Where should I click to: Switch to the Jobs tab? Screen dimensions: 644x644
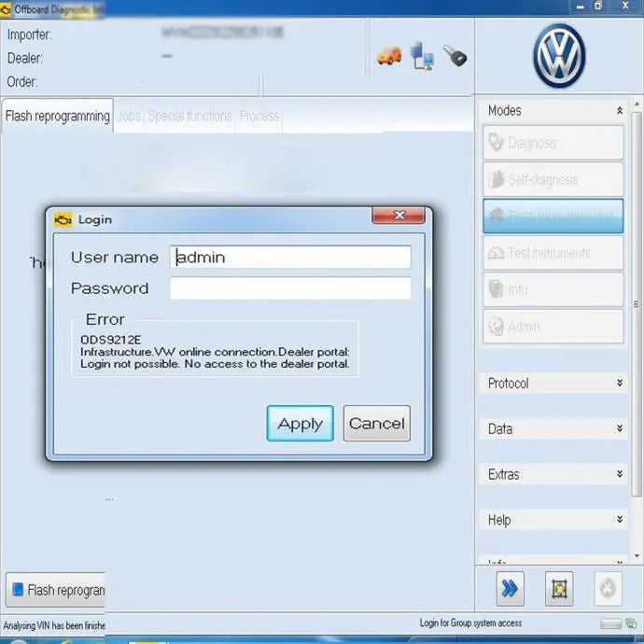tap(129, 117)
